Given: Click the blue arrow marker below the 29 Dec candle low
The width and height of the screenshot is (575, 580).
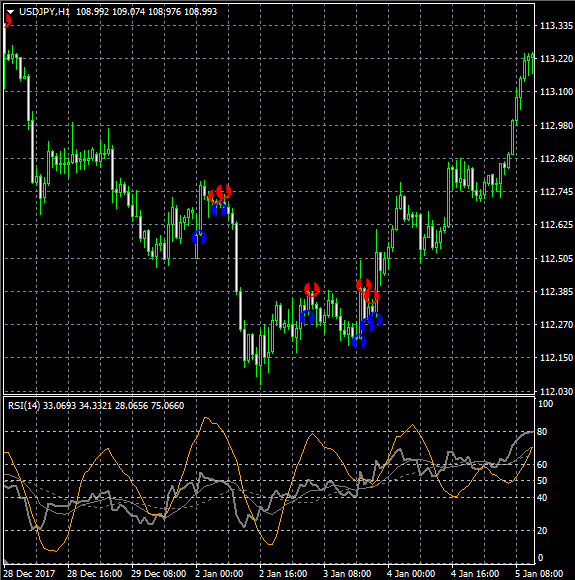Looking at the screenshot, I should pyautogui.click(x=199, y=237).
